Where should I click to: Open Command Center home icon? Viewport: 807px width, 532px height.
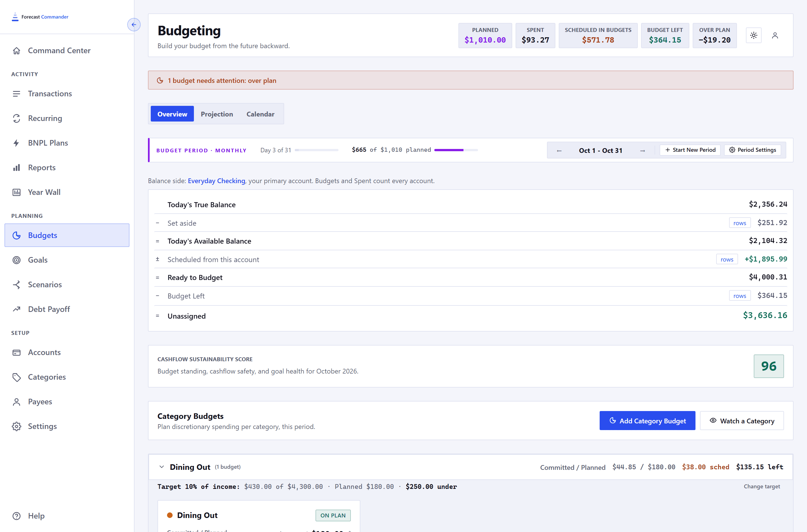[x=16, y=51]
